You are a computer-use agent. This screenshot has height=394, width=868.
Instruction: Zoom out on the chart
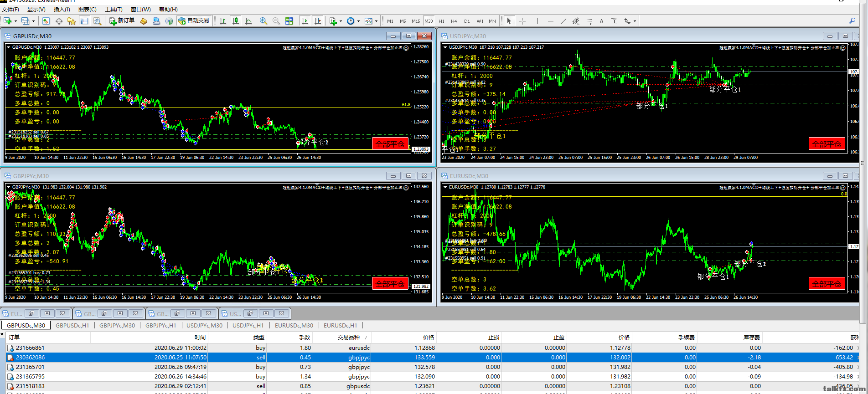pyautogui.click(x=276, y=21)
